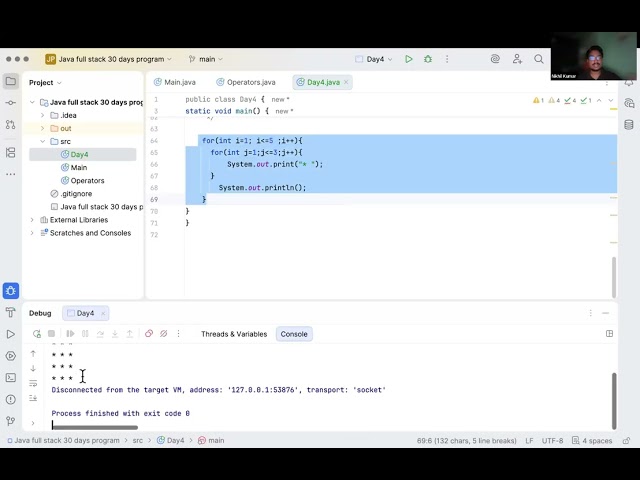Open more run actions menu beside debug
The width and height of the screenshot is (640, 480).
(447, 59)
